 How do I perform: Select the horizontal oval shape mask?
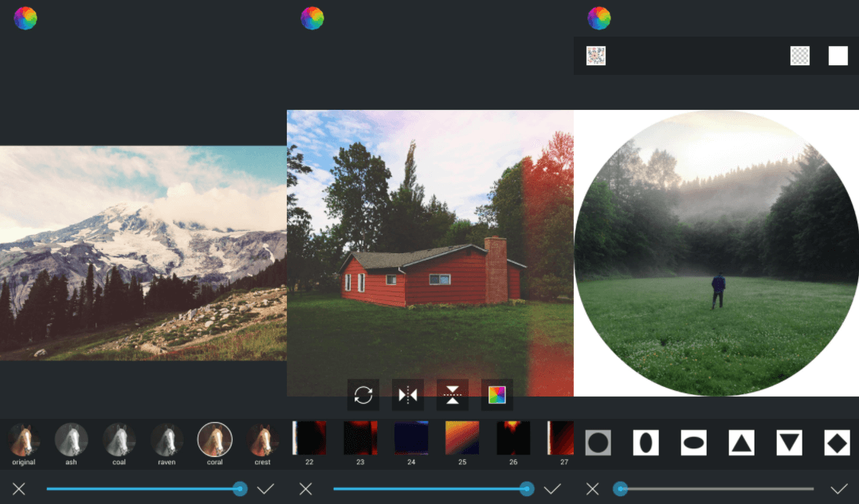[694, 442]
